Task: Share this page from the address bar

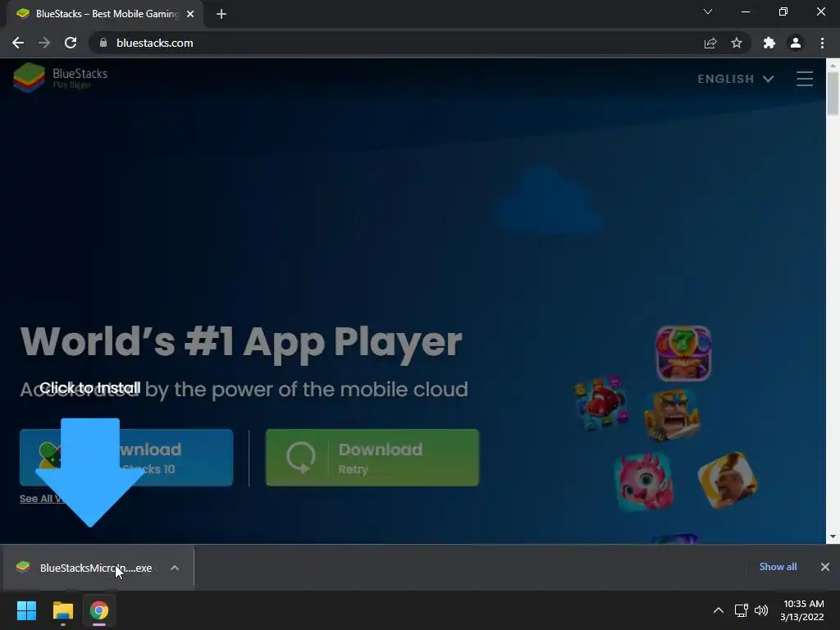Action: pyautogui.click(x=710, y=43)
